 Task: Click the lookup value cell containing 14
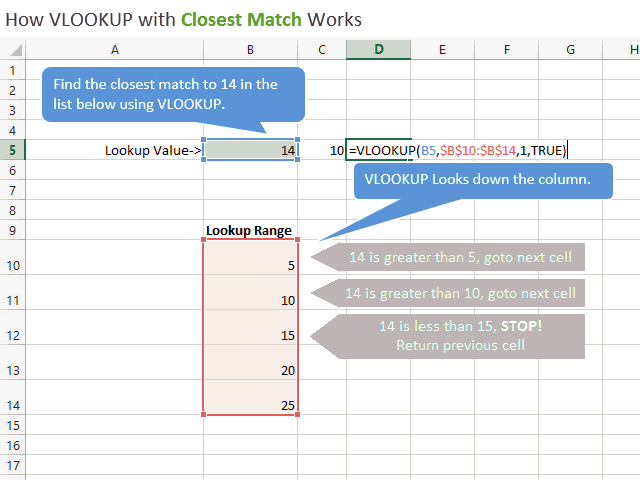point(249,150)
